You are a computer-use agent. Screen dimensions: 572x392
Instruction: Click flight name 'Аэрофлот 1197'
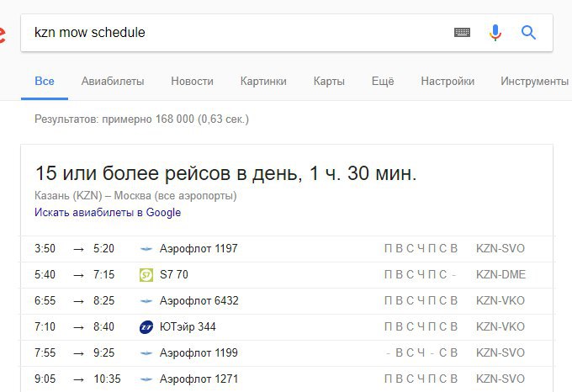pos(199,249)
